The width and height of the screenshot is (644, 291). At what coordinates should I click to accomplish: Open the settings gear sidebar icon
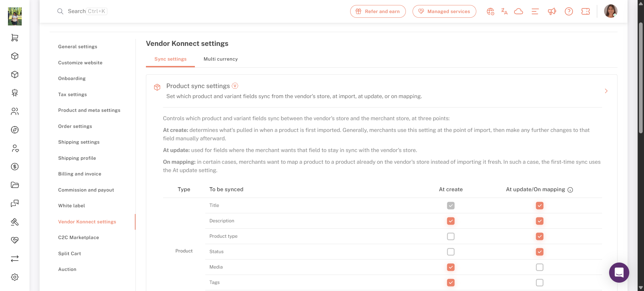(x=15, y=277)
